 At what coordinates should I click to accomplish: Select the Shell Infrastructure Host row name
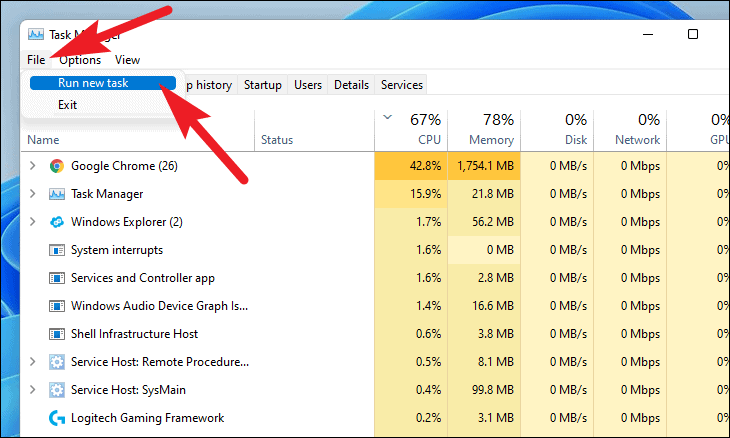click(x=135, y=334)
